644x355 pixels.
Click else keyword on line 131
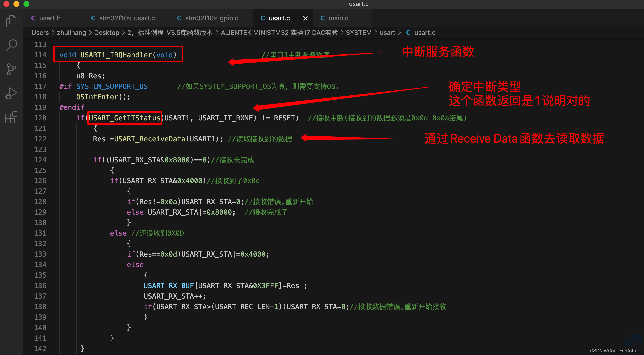[x=118, y=233]
